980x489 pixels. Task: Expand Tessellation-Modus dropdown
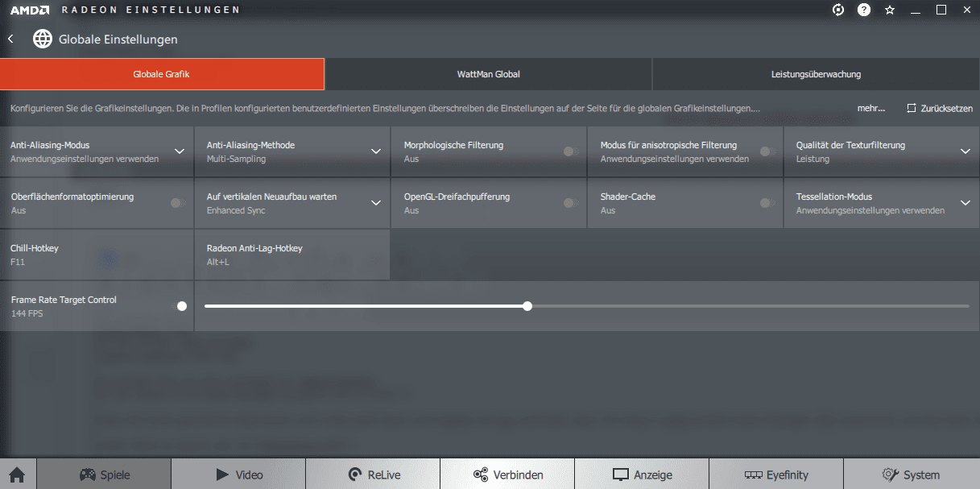pyautogui.click(x=966, y=203)
